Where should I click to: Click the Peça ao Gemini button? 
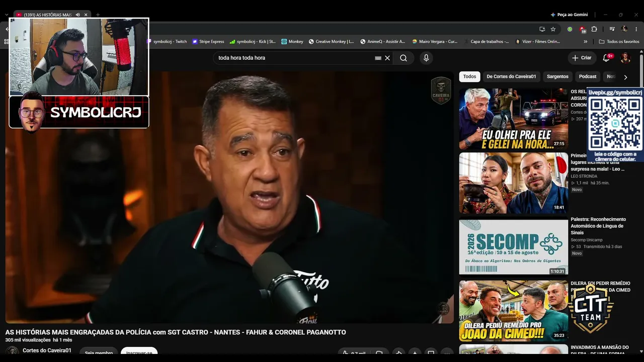tap(569, 15)
